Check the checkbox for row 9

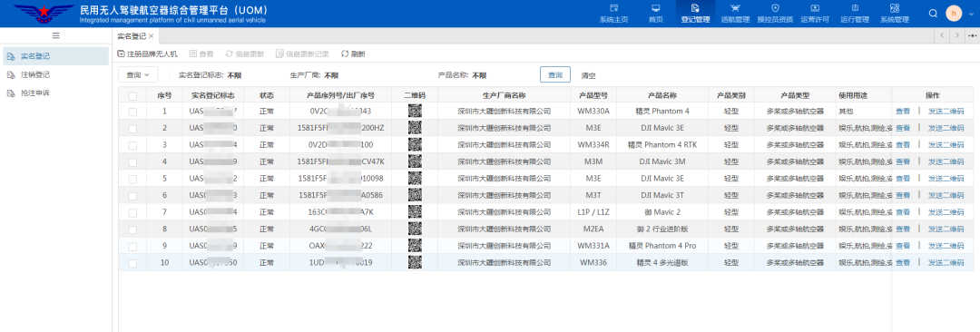coord(132,247)
